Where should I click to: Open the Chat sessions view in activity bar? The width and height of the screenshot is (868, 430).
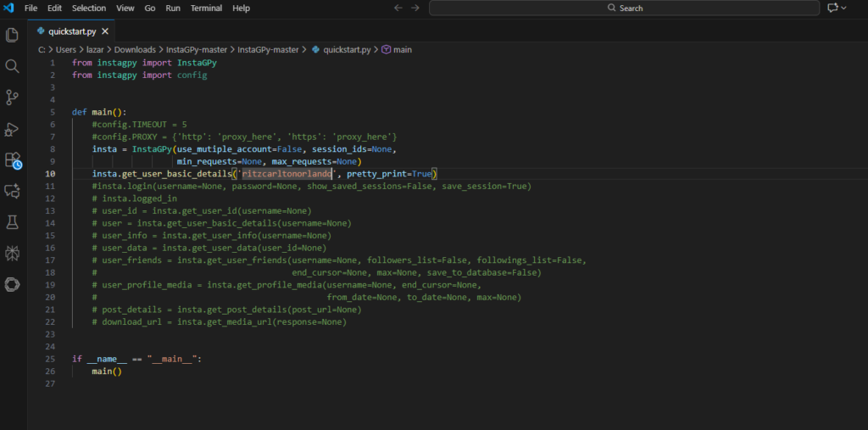coord(12,191)
